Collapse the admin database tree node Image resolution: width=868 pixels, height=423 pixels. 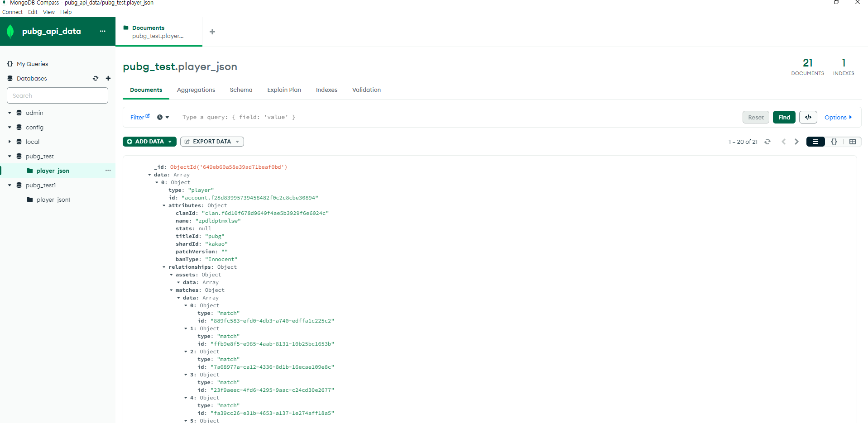tap(10, 113)
